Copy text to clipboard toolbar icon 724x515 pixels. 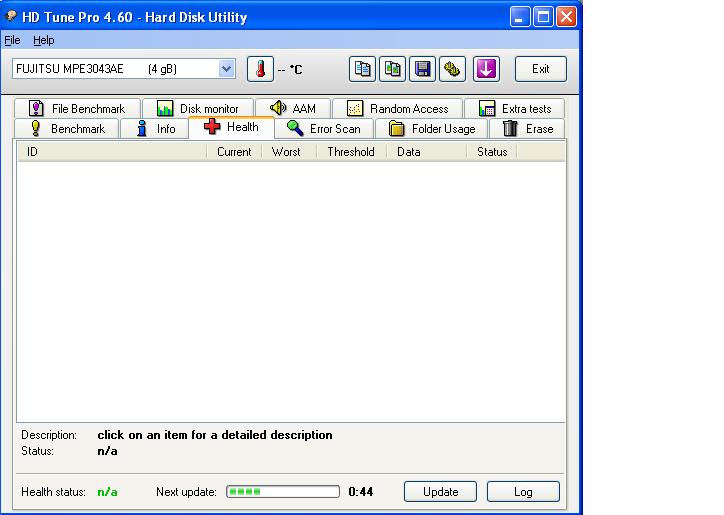point(362,69)
